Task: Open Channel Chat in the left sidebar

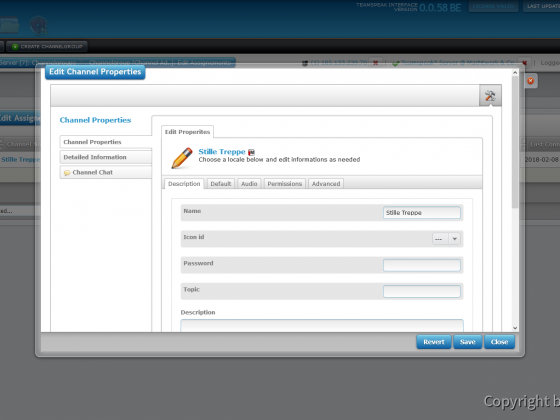Action: point(106,172)
